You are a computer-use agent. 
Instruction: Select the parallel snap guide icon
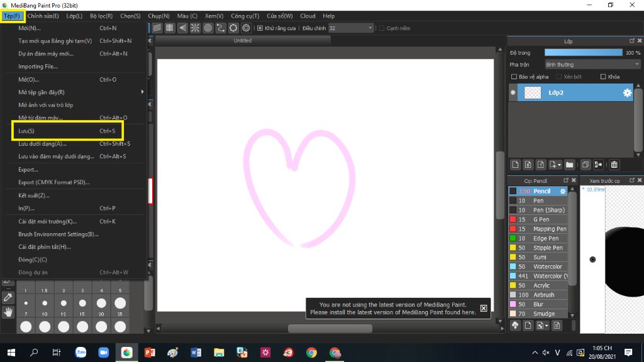157,28
